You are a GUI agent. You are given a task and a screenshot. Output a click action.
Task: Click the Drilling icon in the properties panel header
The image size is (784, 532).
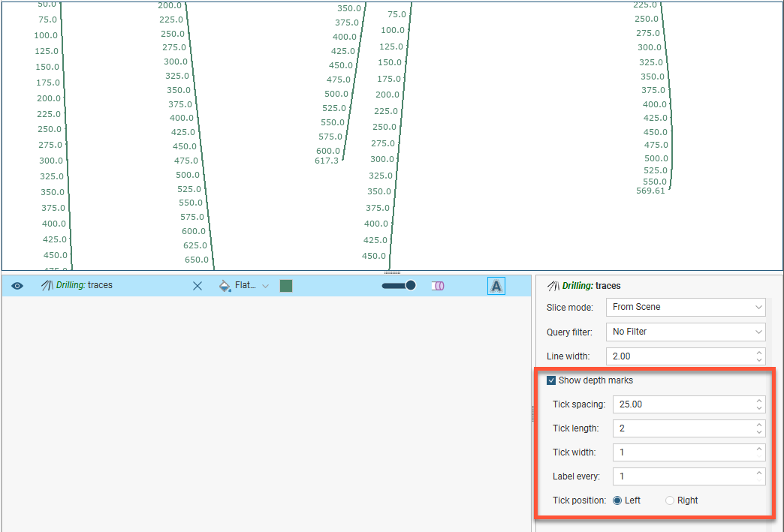(553, 286)
